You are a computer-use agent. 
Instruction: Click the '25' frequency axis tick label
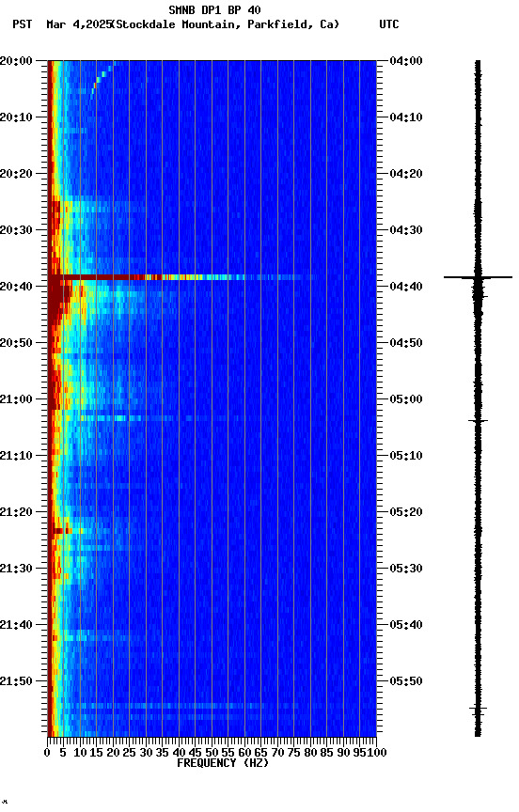point(129,753)
